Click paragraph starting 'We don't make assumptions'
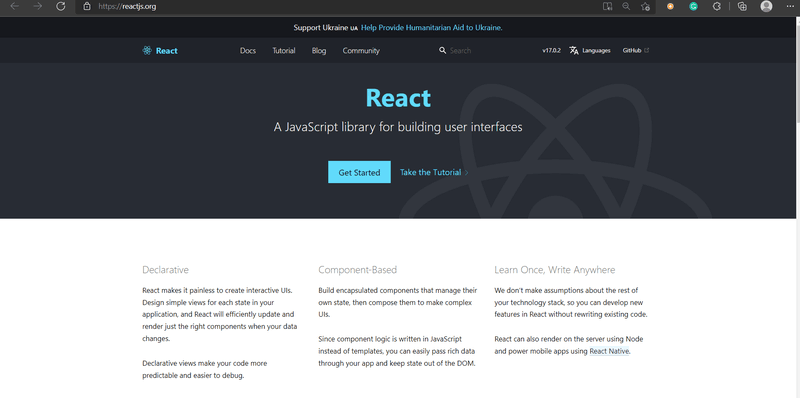This screenshot has width=800, height=398. pyautogui.click(x=571, y=302)
